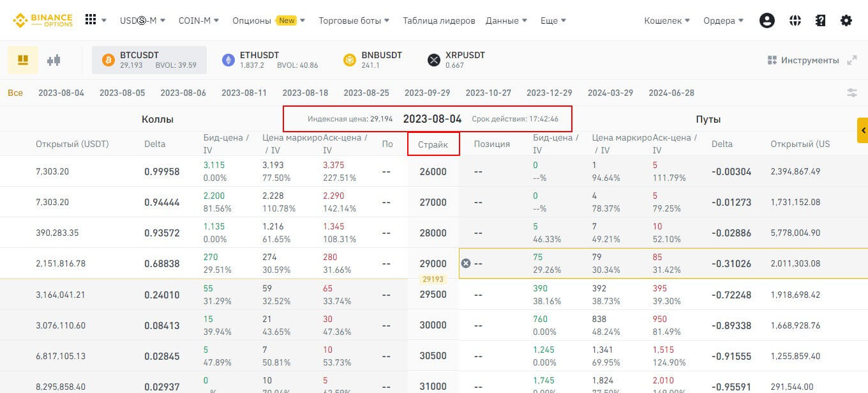Viewport: 868px width, 393px height.
Task: Select the Все expiry tab
Action: click(x=15, y=93)
